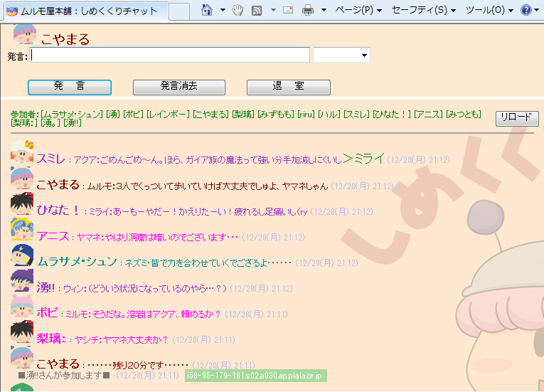Focus the 発言 message input field
This screenshot has width=544, height=392.
coord(170,55)
